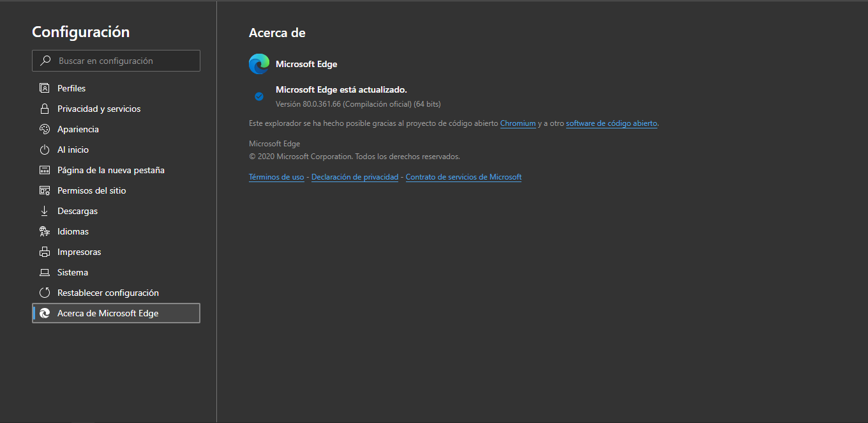This screenshot has width=868, height=423.
Task: Go to Privacidad y servicios
Action: (x=116, y=109)
